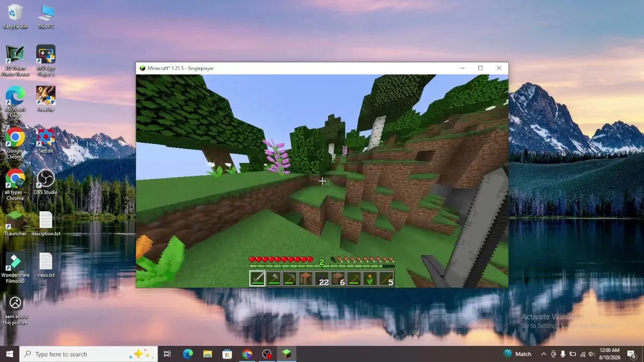Image resolution: width=644 pixels, height=362 pixels.
Task: Open Microsoft Edge desktop shortcut
Action: point(15,102)
